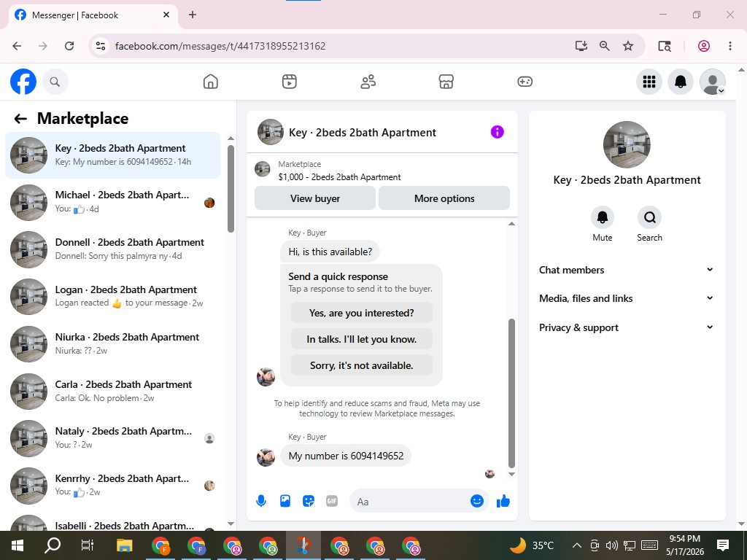
Task: Open Kenrrhy's conversation
Action: click(113, 486)
